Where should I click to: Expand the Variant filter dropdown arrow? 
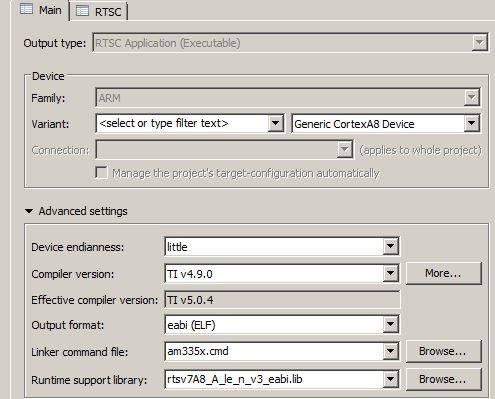[x=276, y=124]
